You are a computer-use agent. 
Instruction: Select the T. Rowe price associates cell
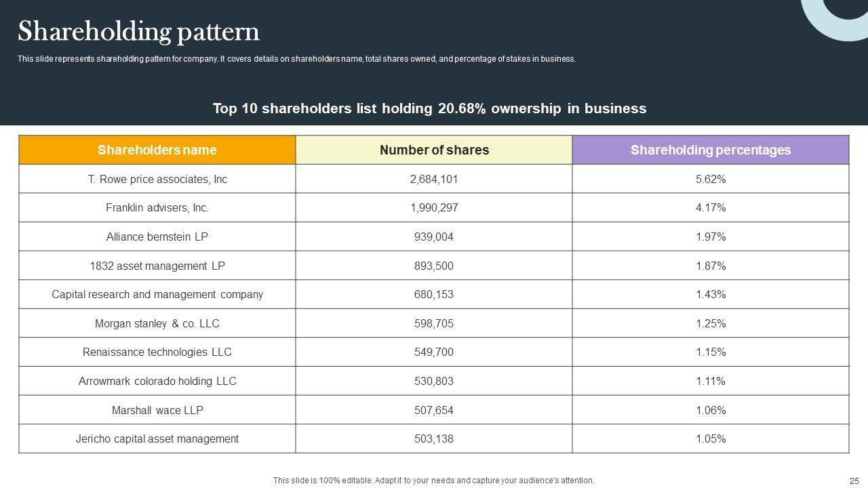pyautogui.click(x=157, y=179)
